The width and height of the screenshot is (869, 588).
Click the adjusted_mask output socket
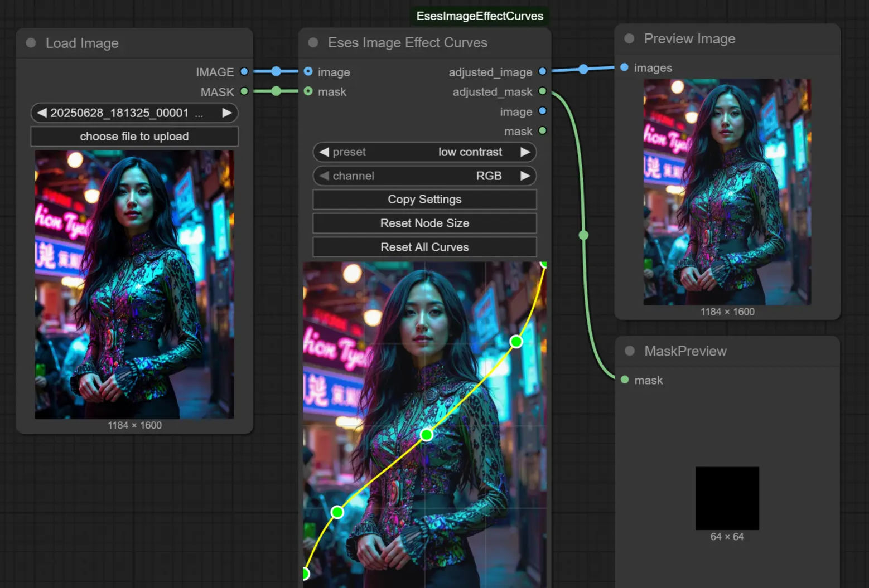[542, 91]
